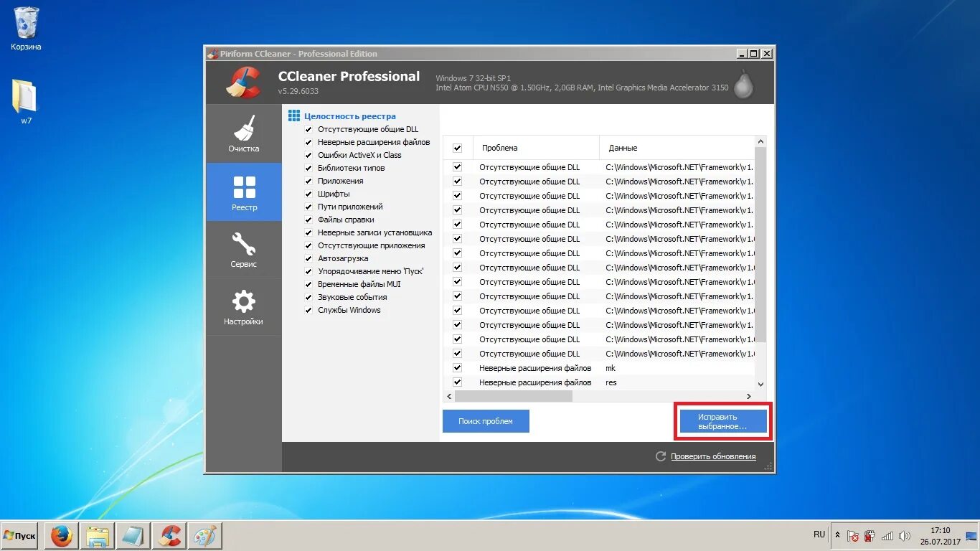980x551 pixels.
Task: Disable the Автозагрузка check option
Action: pyautogui.click(x=308, y=258)
